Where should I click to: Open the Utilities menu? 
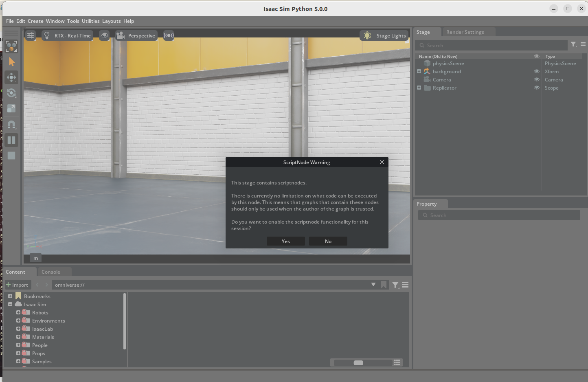pos(91,21)
